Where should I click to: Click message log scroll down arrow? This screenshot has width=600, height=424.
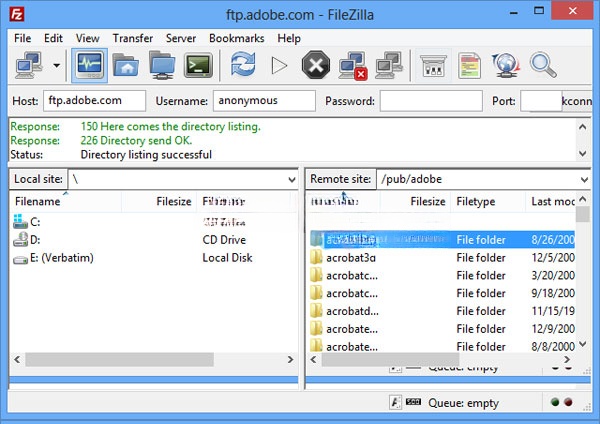point(582,154)
